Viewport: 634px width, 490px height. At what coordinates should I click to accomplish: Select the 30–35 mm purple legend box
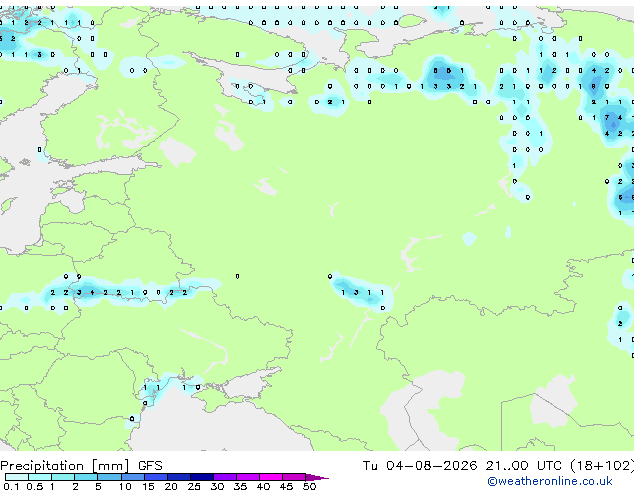(225, 477)
